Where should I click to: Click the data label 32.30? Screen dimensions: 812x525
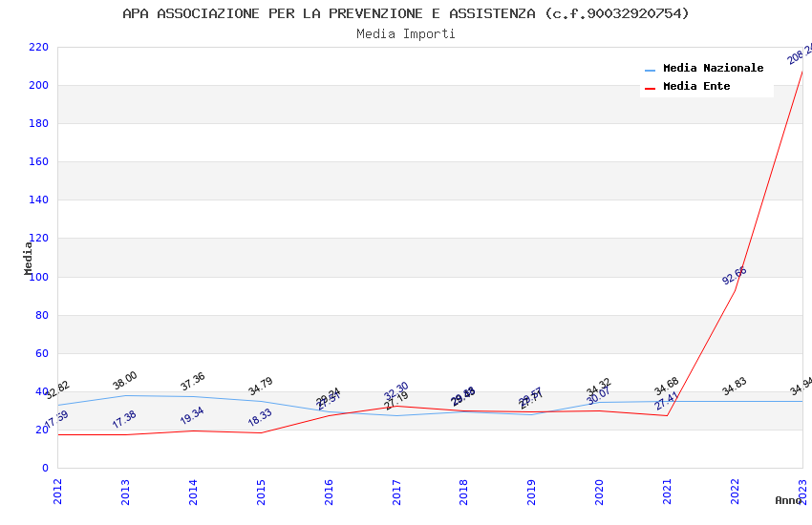tap(396, 390)
